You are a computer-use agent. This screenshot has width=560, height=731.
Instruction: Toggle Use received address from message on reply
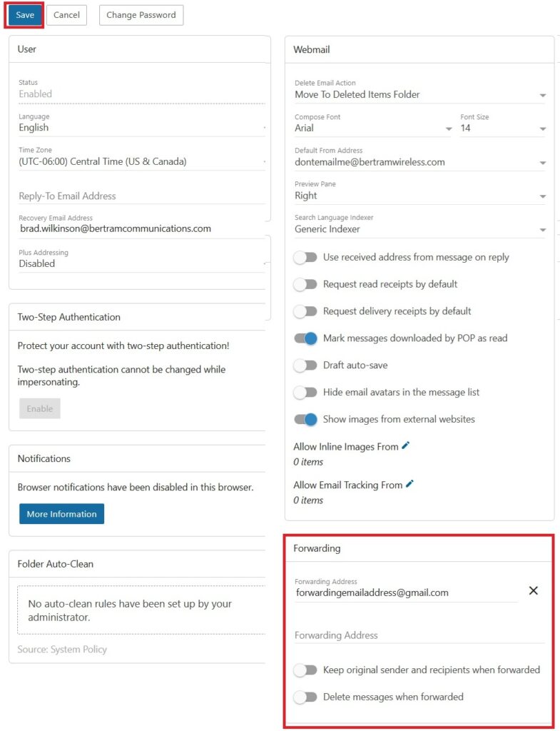click(305, 257)
